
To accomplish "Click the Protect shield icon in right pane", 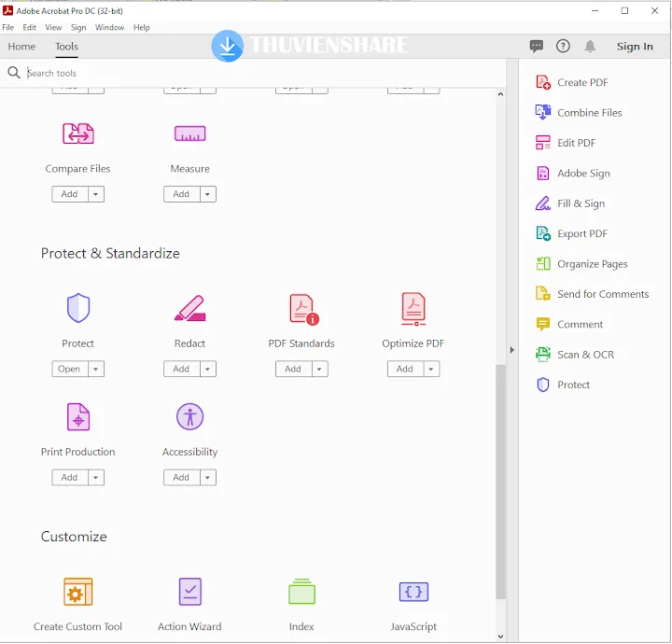I will 543,385.
